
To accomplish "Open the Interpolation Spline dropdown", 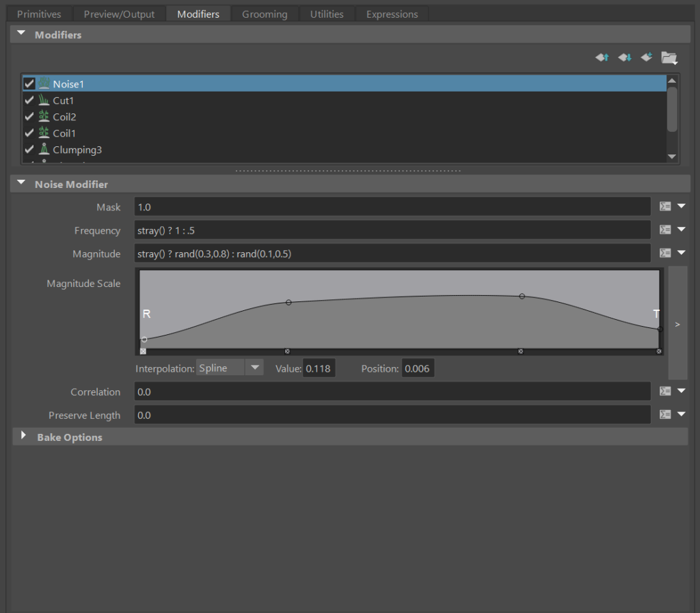I will click(230, 368).
